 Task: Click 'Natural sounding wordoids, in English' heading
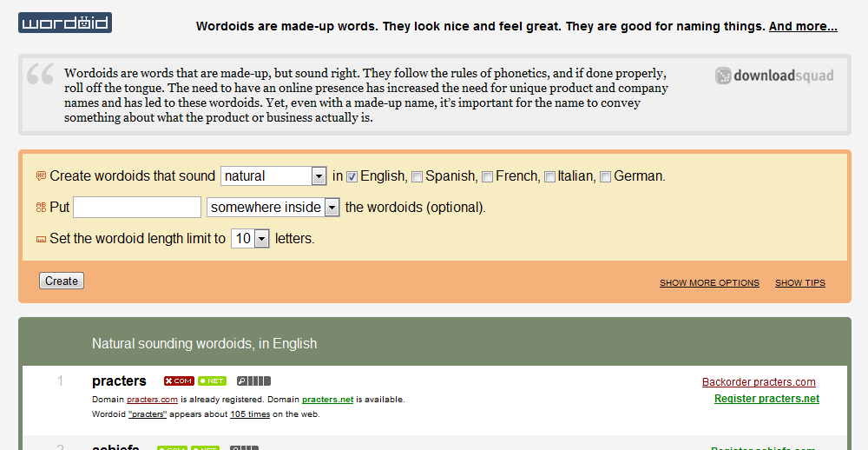point(204,344)
